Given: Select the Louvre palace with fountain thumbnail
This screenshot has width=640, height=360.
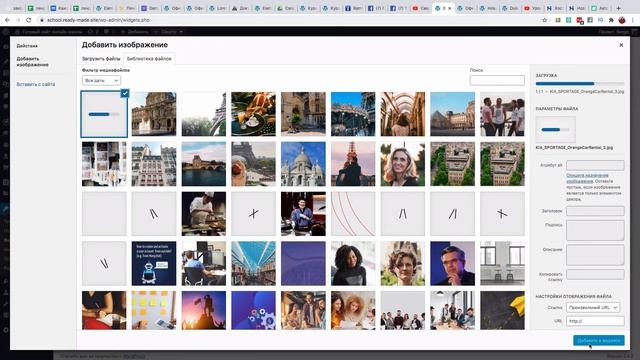Looking at the screenshot, I should pos(154,114).
